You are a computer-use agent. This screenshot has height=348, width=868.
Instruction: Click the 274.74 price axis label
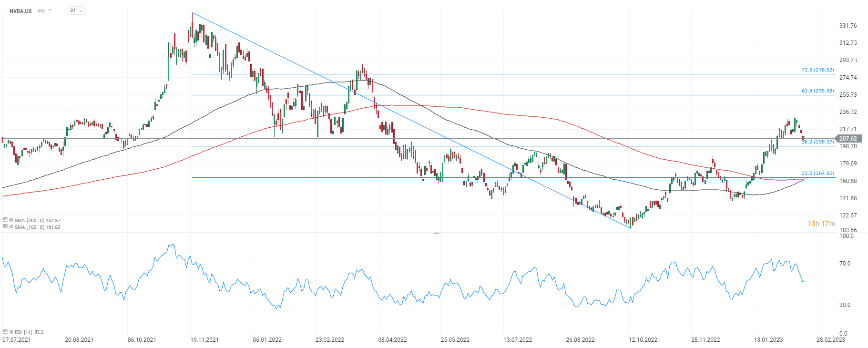coord(848,78)
